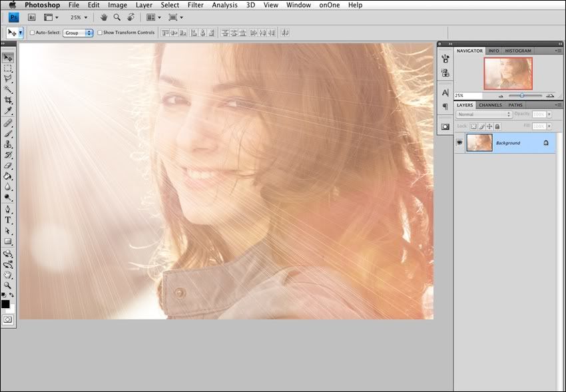Enable Show Transform Controls checkbox
This screenshot has width=566, height=392.
pos(100,33)
